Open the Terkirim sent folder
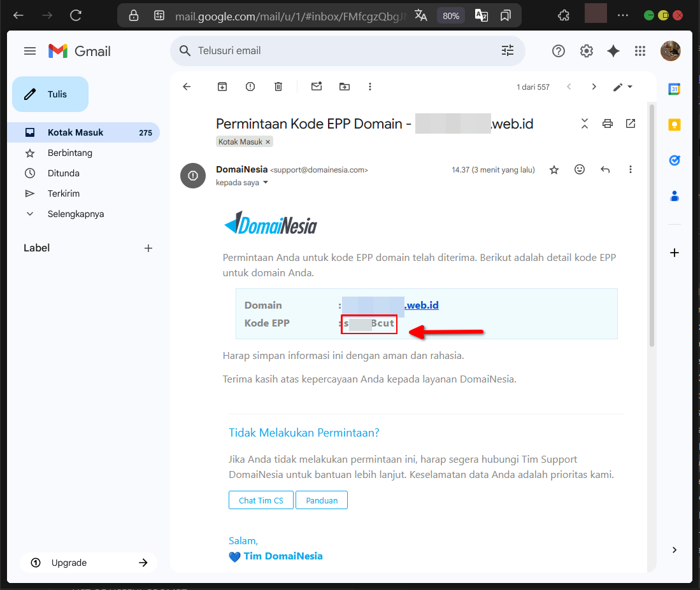 click(x=64, y=193)
